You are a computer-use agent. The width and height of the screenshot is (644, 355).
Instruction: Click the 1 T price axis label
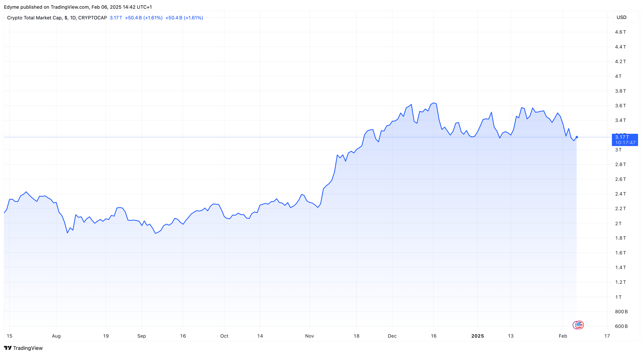[618, 297]
